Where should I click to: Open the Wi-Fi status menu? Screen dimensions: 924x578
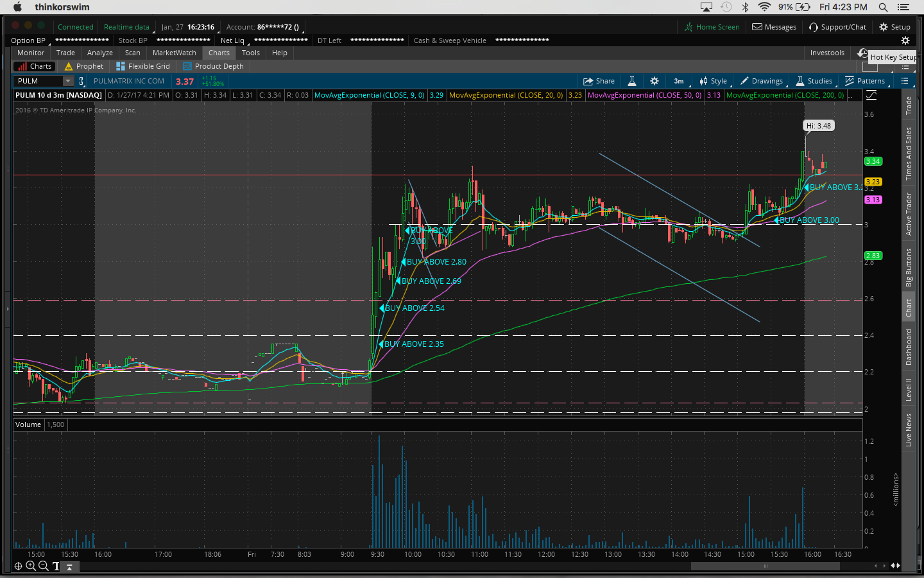click(764, 7)
